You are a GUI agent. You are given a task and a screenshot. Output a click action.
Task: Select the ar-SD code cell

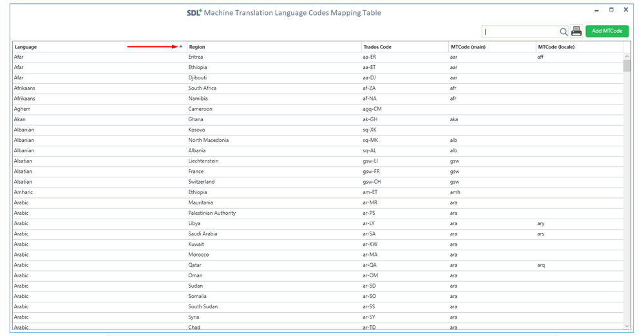370,286
